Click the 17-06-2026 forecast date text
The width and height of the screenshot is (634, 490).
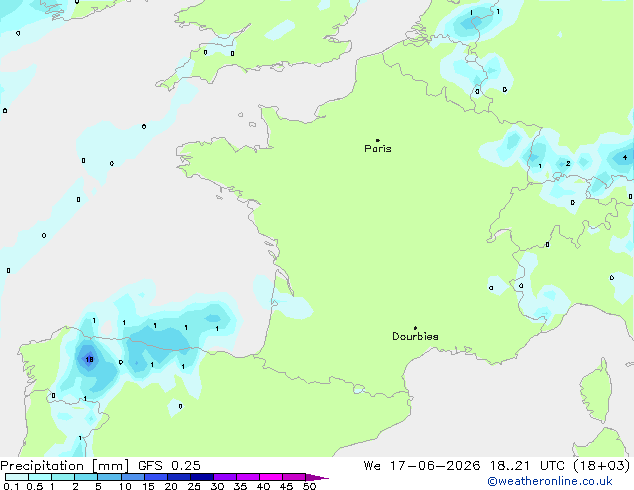pos(435,466)
